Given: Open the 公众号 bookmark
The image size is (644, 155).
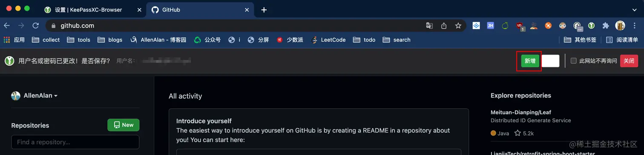Looking at the screenshot, I should (x=207, y=39).
